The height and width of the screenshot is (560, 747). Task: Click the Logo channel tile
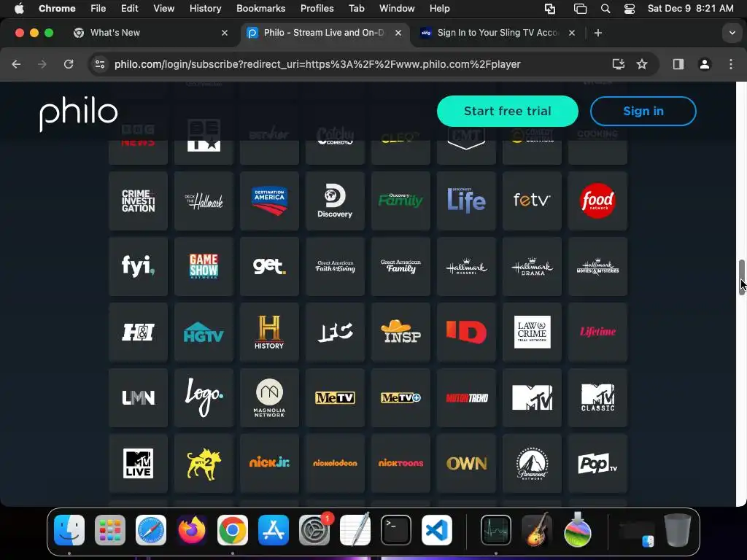click(204, 398)
